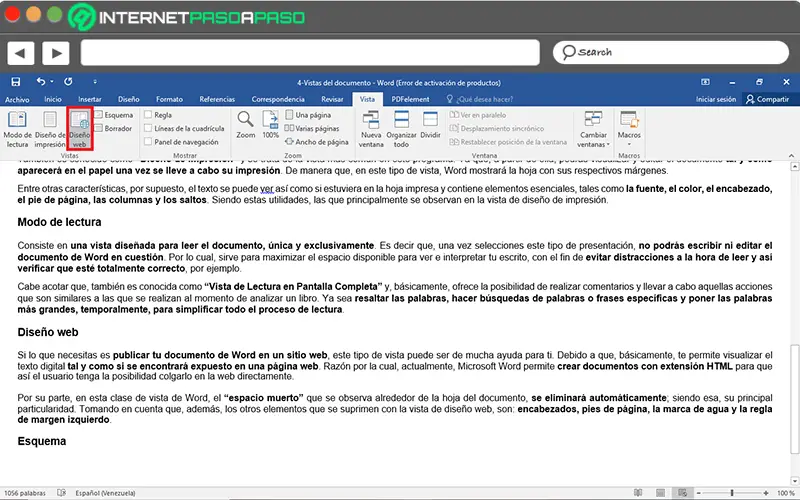Click the vertical scrollbar thumb

coord(794,399)
